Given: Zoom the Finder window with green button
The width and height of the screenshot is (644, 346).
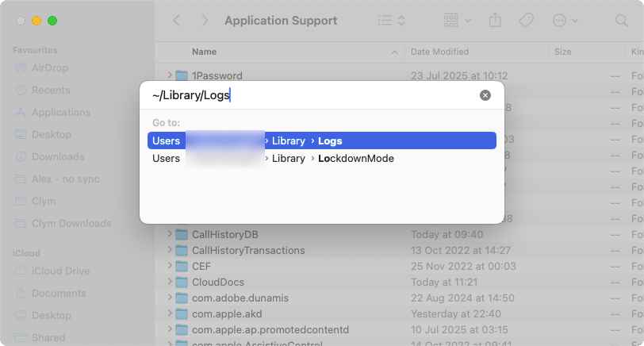Looking at the screenshot, I should point(52,21).
